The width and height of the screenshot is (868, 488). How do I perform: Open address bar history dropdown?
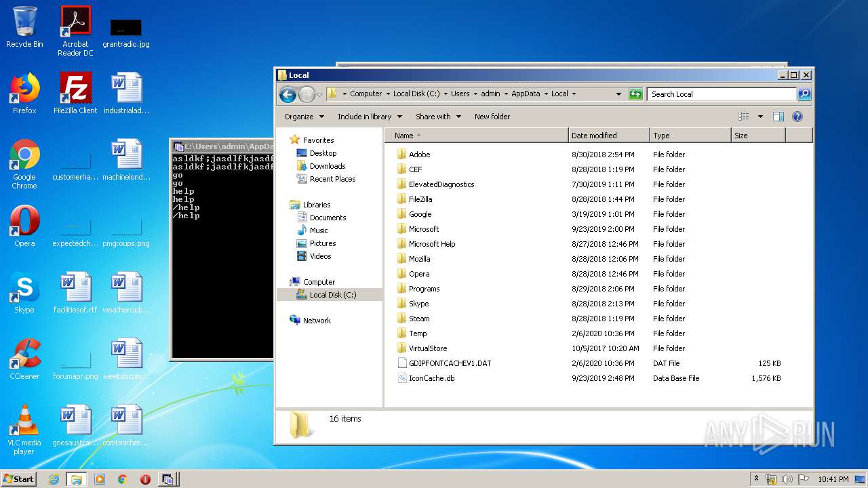618,94
